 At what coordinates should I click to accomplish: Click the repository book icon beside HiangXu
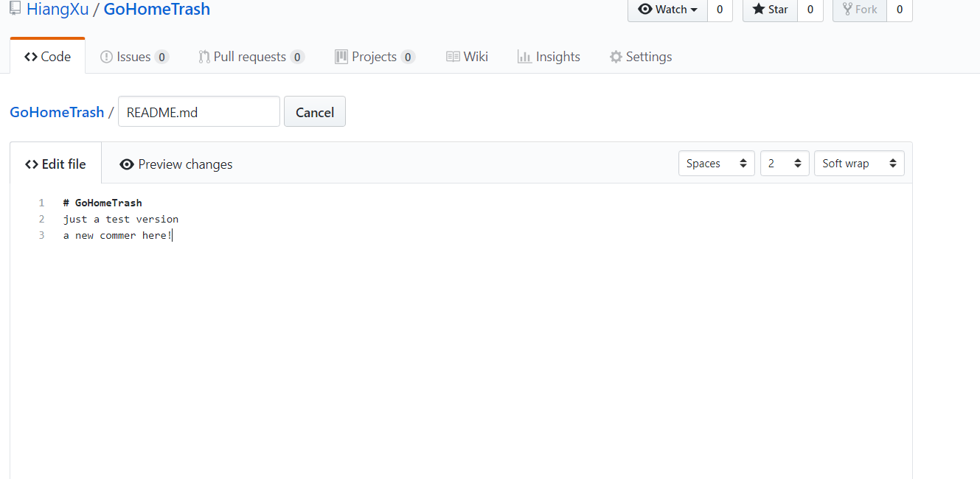(15, 9)
